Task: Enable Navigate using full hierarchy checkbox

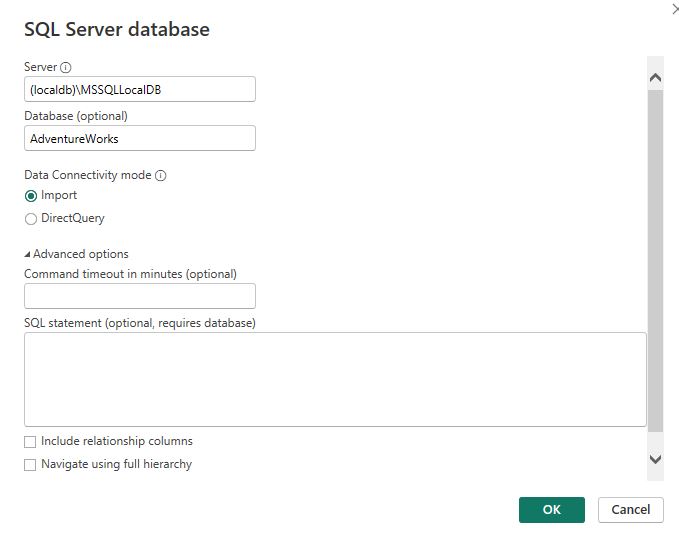Action: pos(30,465)
